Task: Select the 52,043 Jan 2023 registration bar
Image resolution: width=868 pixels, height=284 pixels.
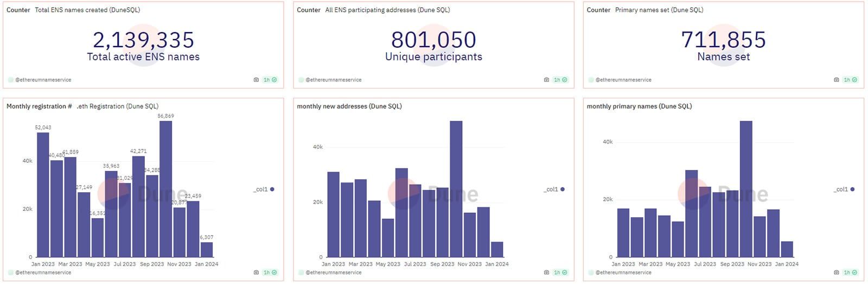Action: 43,195
